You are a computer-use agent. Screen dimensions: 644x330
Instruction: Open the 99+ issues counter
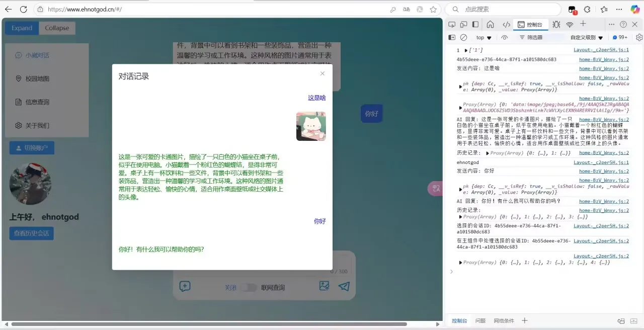click(x=620, y=38)
